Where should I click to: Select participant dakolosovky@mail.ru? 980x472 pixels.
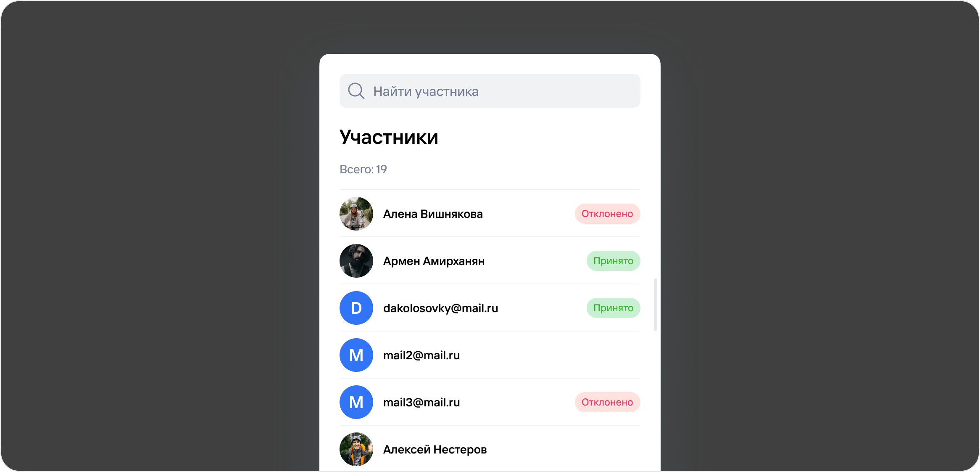point(440,308)
